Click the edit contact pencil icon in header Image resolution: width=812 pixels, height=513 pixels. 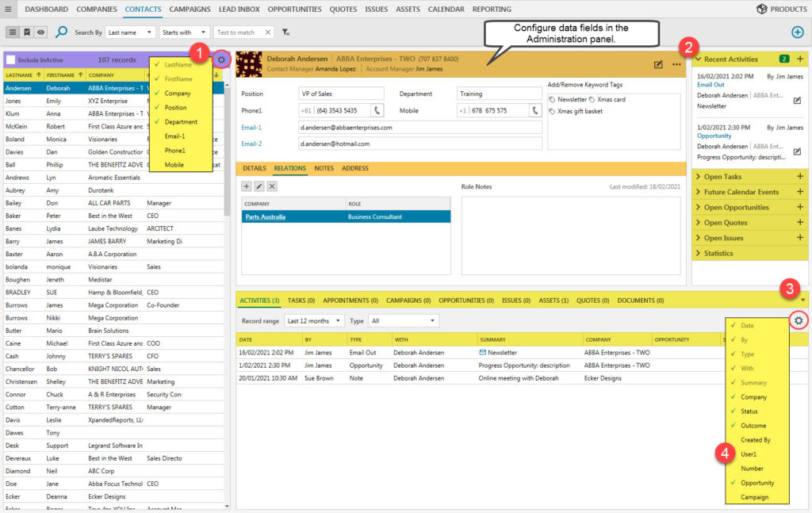[658, 64]
